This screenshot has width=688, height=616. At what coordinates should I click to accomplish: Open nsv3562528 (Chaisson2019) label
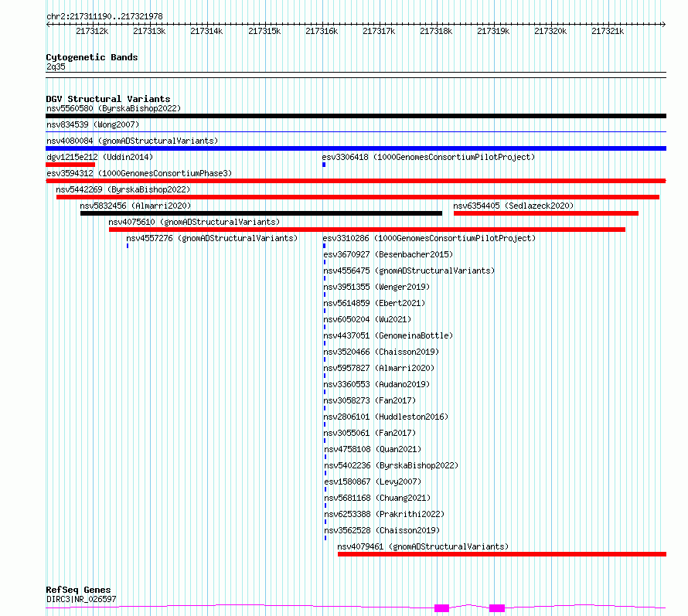pos(382,530)
